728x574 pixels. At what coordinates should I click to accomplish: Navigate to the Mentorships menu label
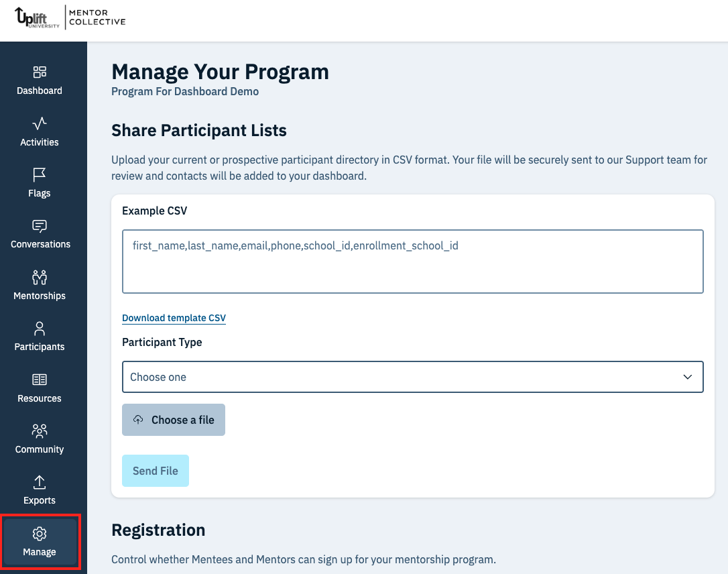40,296
